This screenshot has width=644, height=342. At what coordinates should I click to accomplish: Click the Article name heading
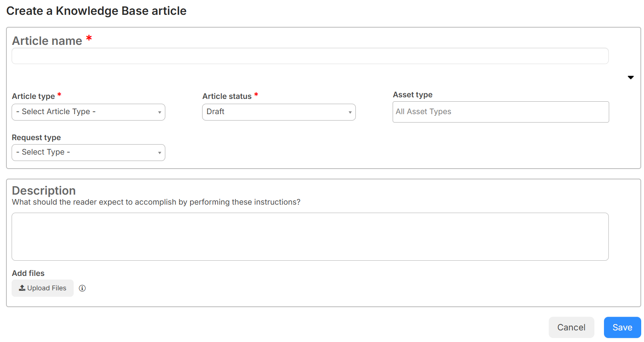click(47, 41)
